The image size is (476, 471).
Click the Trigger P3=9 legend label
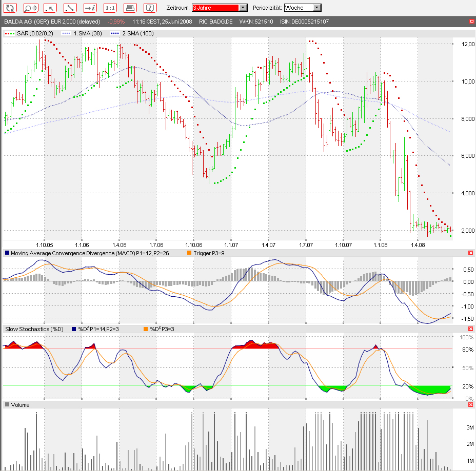[x=206, y=253]
